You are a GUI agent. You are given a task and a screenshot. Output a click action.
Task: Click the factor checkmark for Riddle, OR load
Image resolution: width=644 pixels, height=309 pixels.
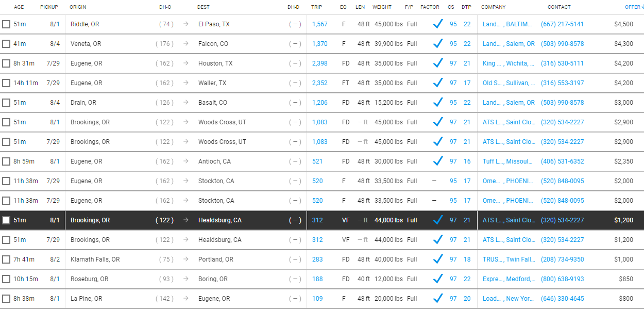[438, 24]
